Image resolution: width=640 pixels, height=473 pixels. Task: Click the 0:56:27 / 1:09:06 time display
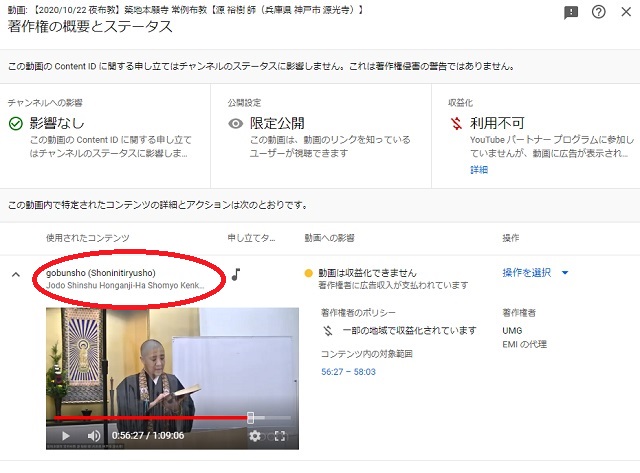[148, 435]
